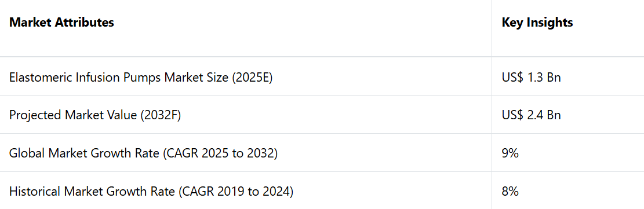Click the Key Insights column header
Image resolution: width=644 pixels, height=209 pixels.
pos(537,23)
